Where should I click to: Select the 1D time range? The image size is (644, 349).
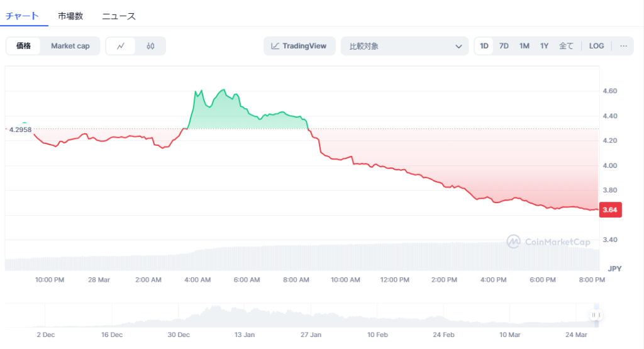484,46
